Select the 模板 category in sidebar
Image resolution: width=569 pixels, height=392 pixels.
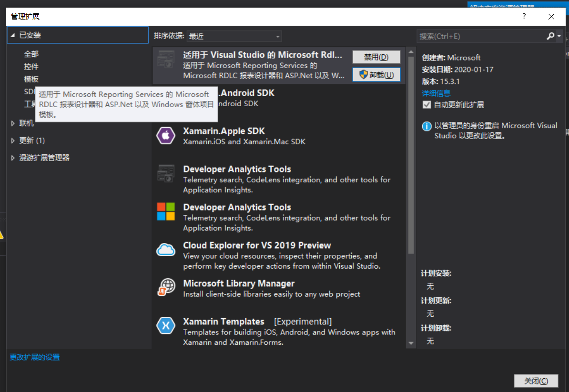[31, 79]
